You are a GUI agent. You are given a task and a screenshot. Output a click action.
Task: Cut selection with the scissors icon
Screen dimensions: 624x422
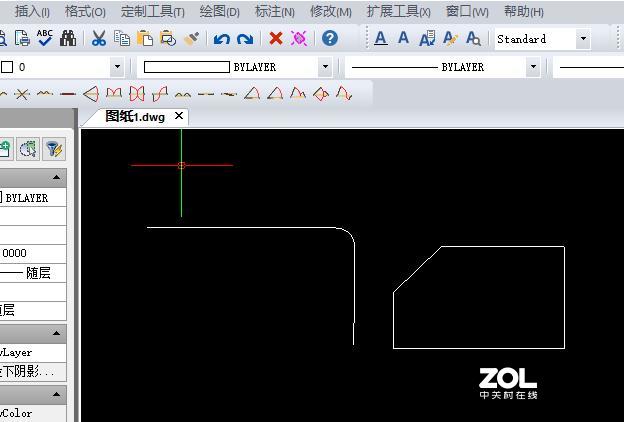(98, 38)
